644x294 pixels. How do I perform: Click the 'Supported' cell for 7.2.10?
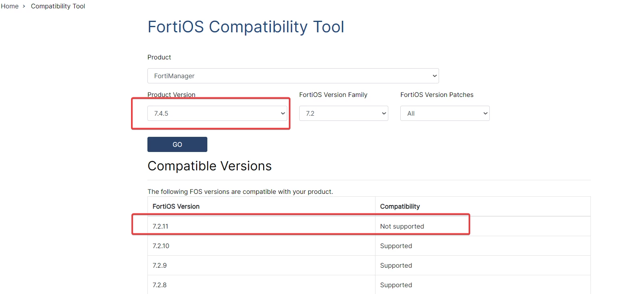pos(483,246)
